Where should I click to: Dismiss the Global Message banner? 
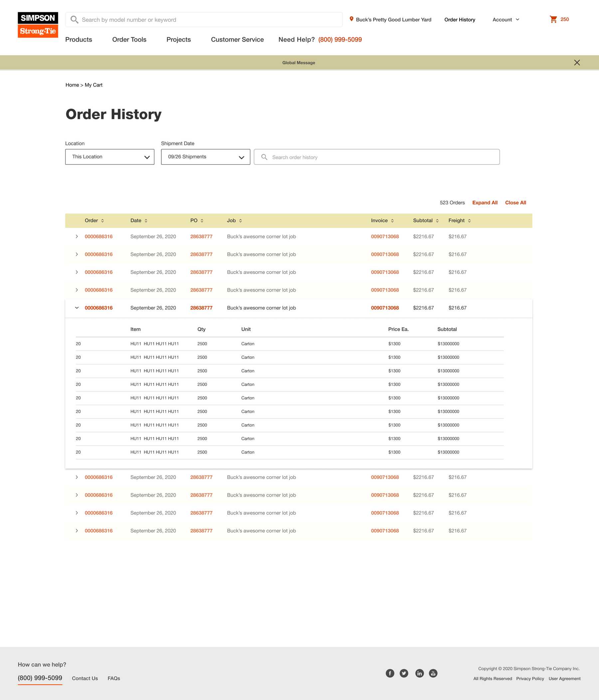click(577, 63)
